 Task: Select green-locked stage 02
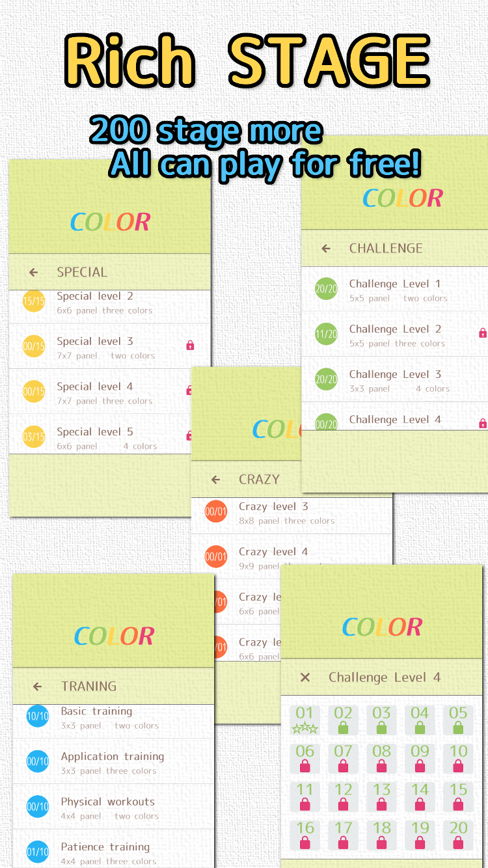pyautogui.click(x=343, y=720)
